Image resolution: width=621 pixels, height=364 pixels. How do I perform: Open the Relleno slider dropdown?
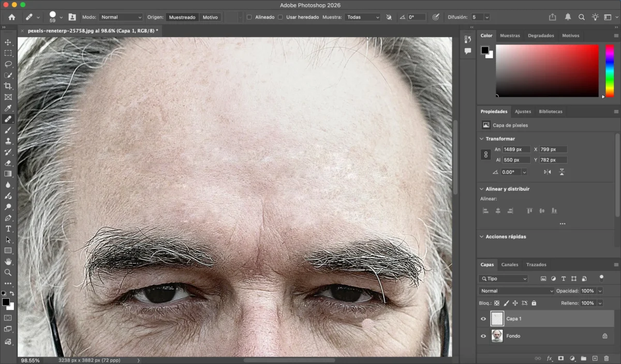pyautogui.click(x=600, y=304)
